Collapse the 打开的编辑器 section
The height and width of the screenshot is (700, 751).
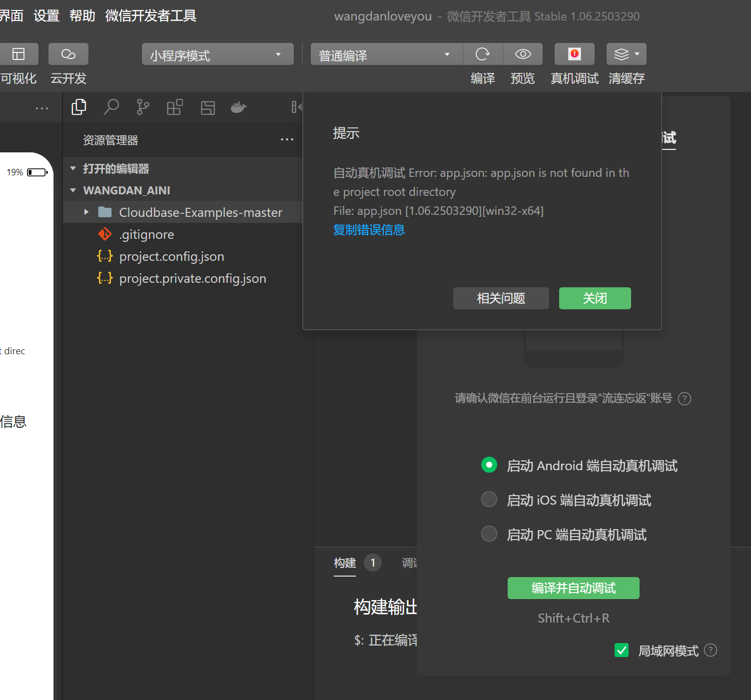tap(73, 168)
